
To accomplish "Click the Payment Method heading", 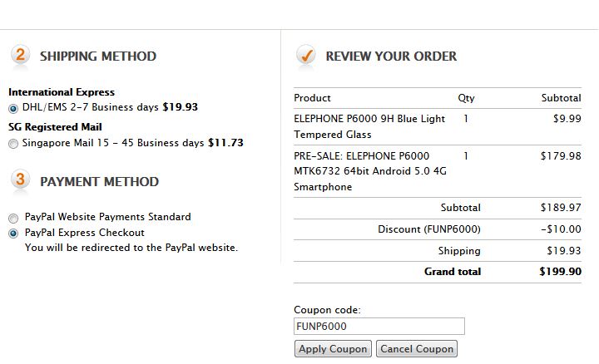I will pos(99,182).
